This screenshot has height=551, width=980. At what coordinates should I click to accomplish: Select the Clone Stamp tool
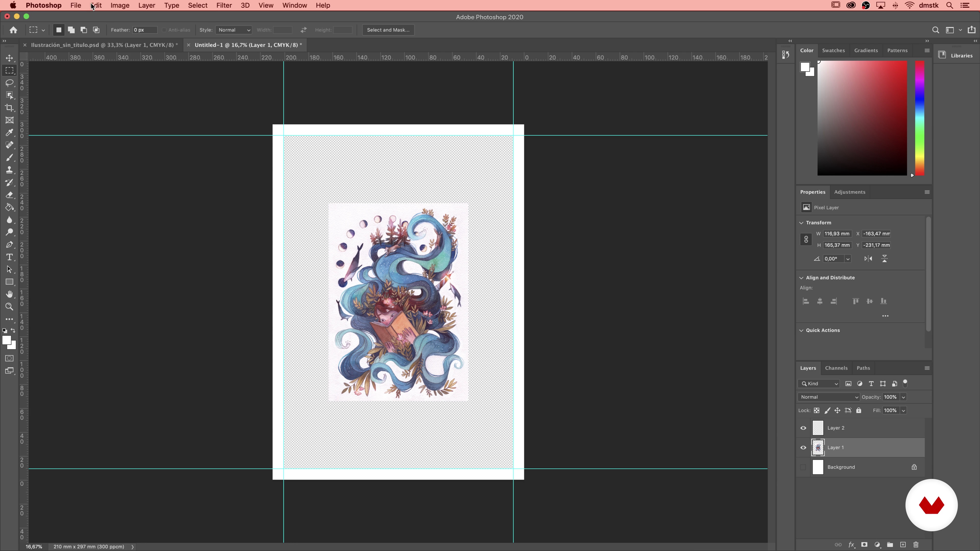pos(9,170)
